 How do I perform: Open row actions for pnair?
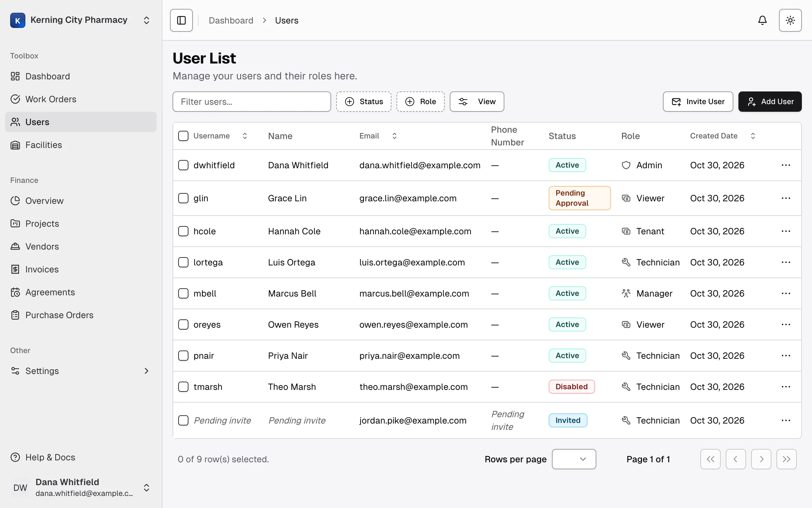coord(786,356)
